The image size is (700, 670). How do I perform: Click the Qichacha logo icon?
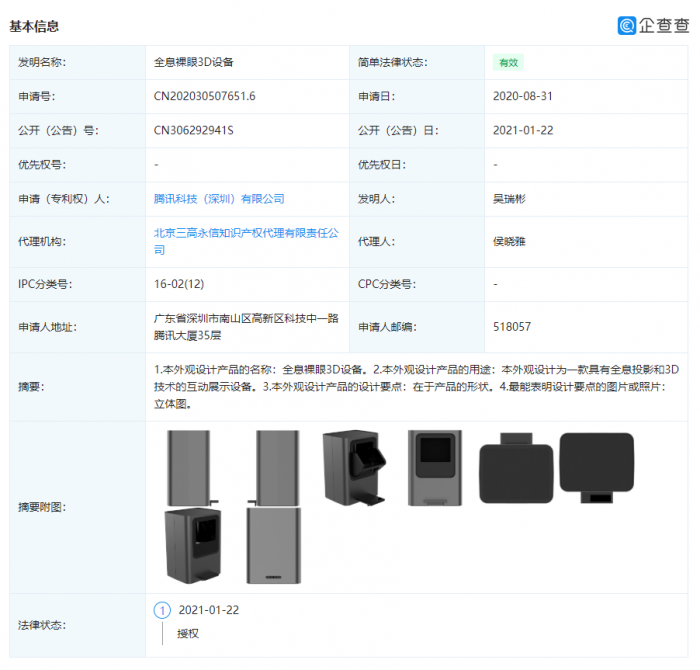627,25
